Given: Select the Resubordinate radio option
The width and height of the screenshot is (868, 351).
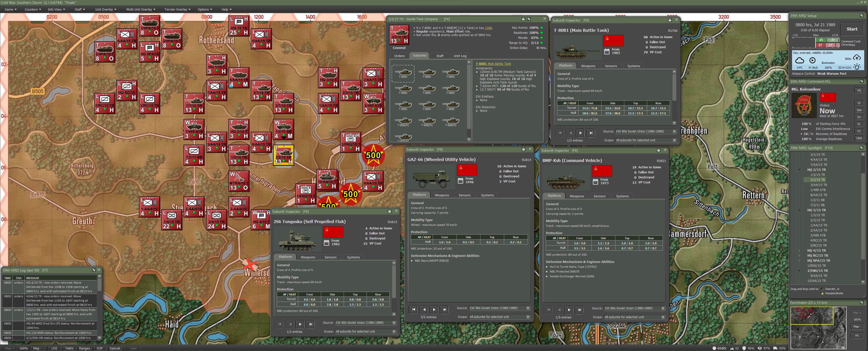Looking at the screenshot, I should click(x=822, y=293).
